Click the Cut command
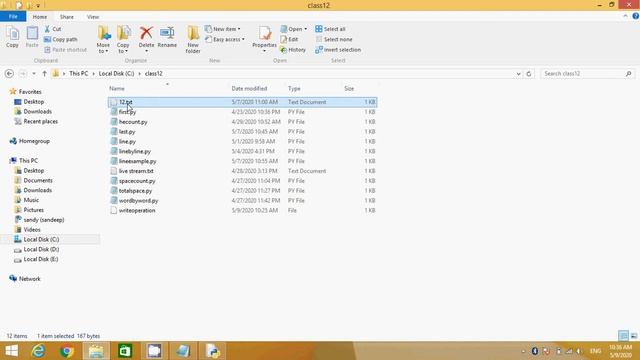This screenshot has height=360, width=640. pyautogui.click(x=53, y=29)
